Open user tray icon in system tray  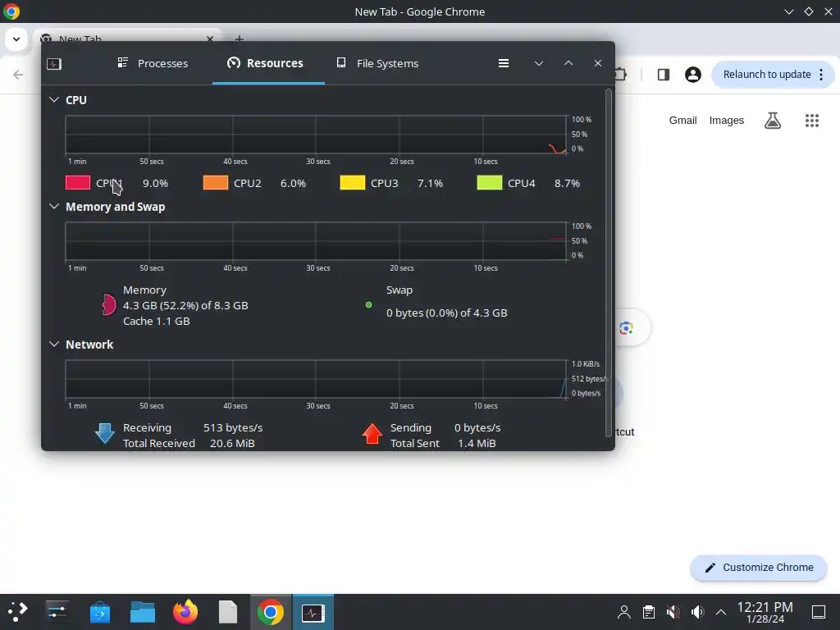click(x=624, y=612)
